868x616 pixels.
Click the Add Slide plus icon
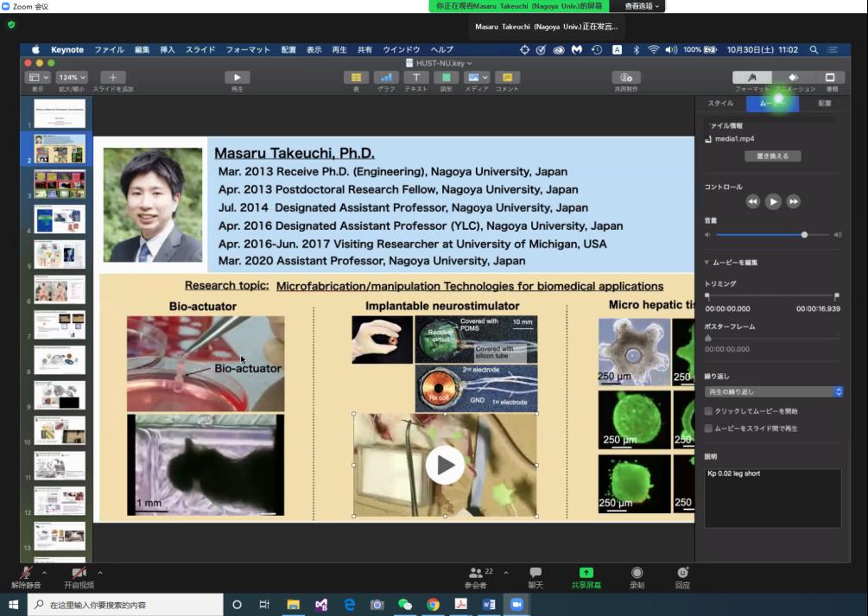click(113, 78)
